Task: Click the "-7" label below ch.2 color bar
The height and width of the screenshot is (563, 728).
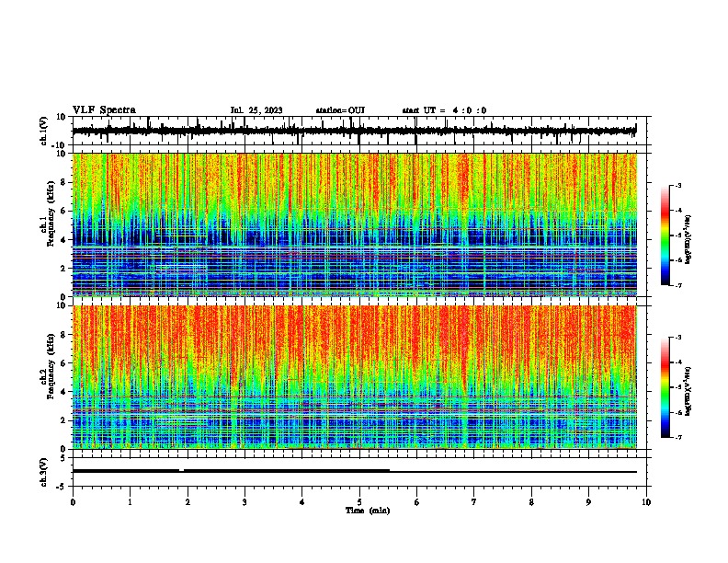Action: [677, 438]
